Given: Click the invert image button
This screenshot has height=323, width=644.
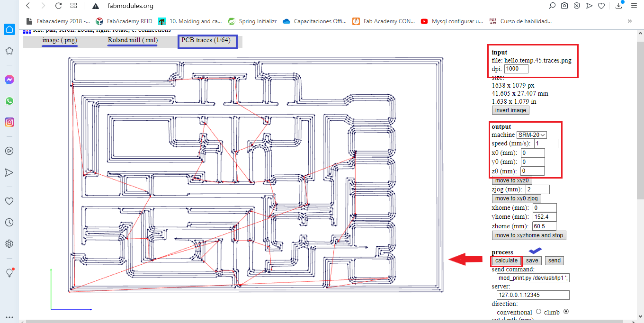Looking at the screenshot, I should click(510, 110).
